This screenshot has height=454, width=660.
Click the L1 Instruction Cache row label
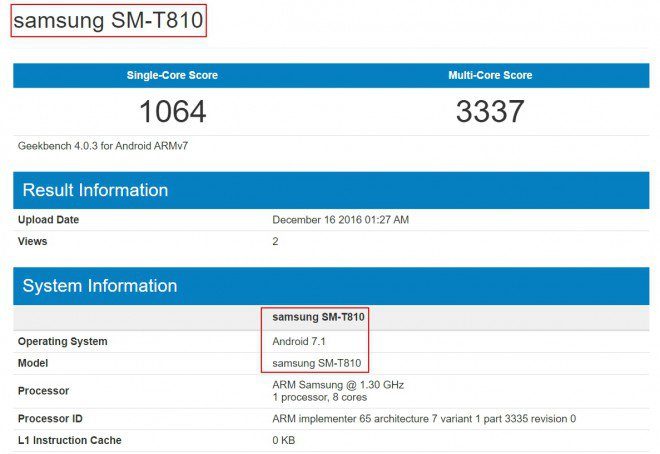(x=71, y=440)
